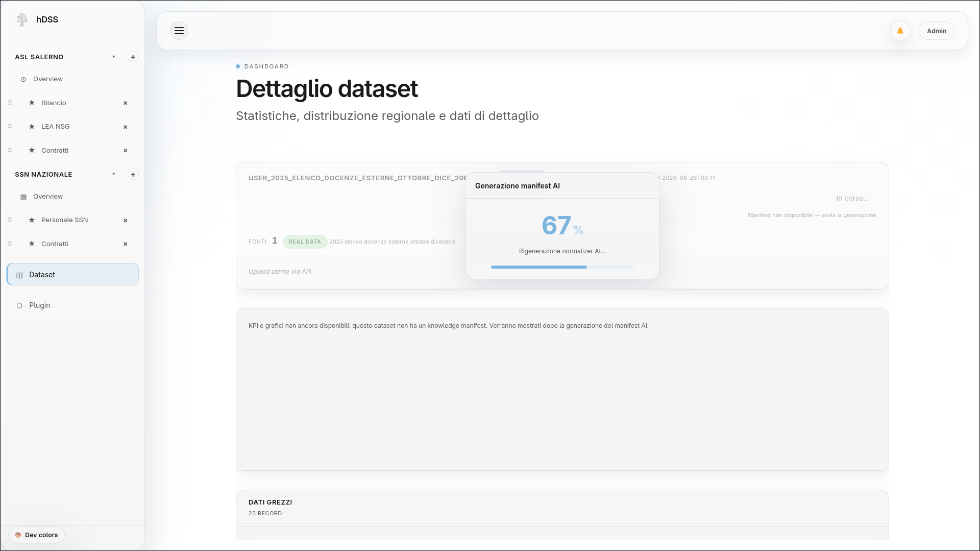Viewport: 980px width, 551px height.
Task: Click the Plugin hexagon icon
Action: click(19, 306)
